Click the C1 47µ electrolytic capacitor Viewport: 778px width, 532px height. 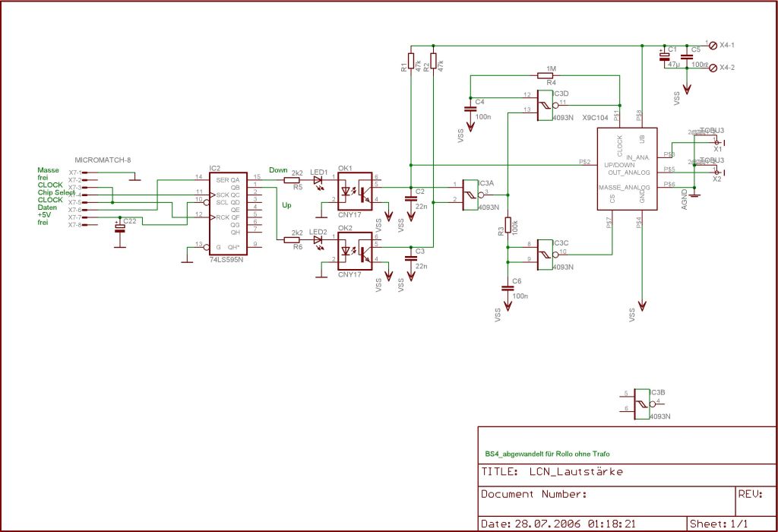click(666, 56)
